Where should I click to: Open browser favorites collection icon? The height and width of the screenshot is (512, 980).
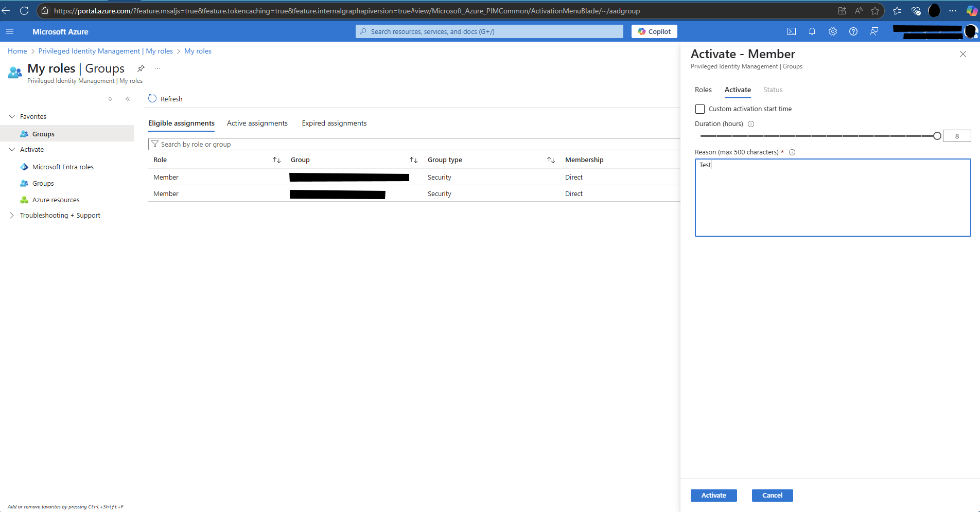(897, 11)
